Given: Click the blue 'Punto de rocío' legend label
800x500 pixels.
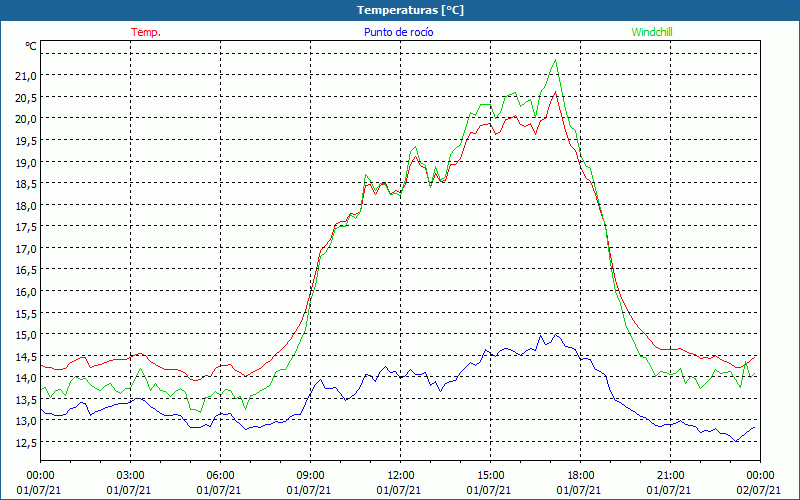Looking at the screenshot, I should click(398, 32).
